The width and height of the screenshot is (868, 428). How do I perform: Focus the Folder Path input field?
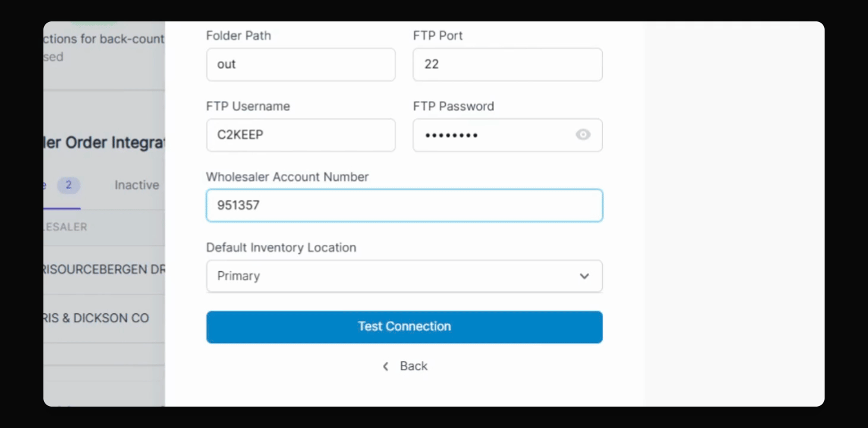tap(300, 64)
